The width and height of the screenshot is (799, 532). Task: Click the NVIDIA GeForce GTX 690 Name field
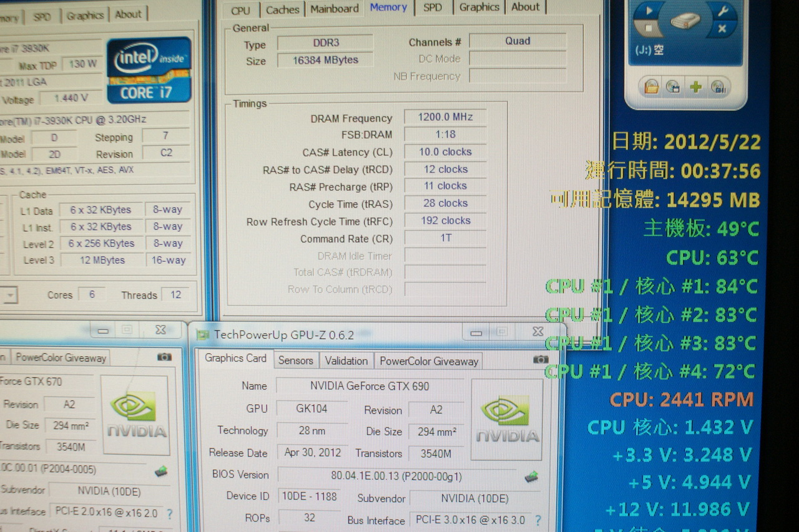coord(370,386)
